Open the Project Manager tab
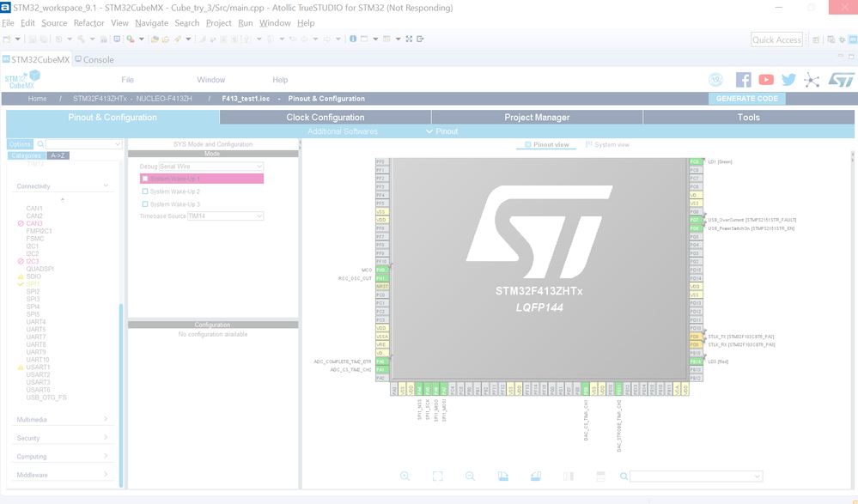The height and width of the screenshot is (504, 858). [x=537, y=117]
